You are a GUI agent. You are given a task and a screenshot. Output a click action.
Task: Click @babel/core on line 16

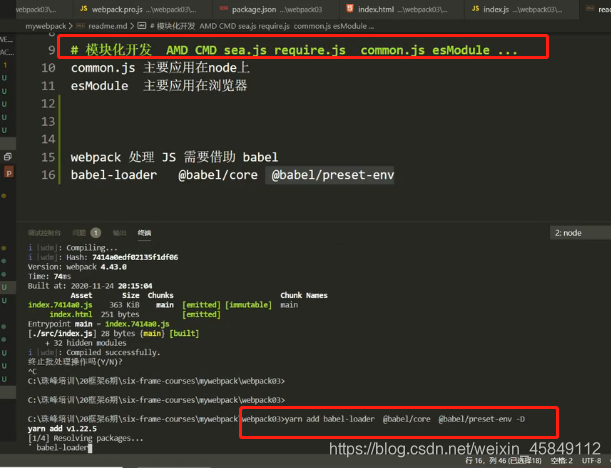point(218,175)
